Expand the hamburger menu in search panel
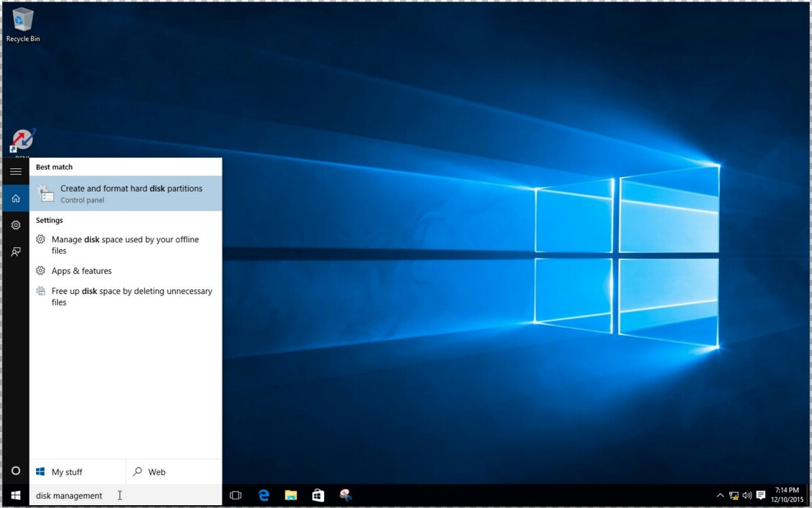812x508 pixels. pyautogui.click(x=16, y=171)
